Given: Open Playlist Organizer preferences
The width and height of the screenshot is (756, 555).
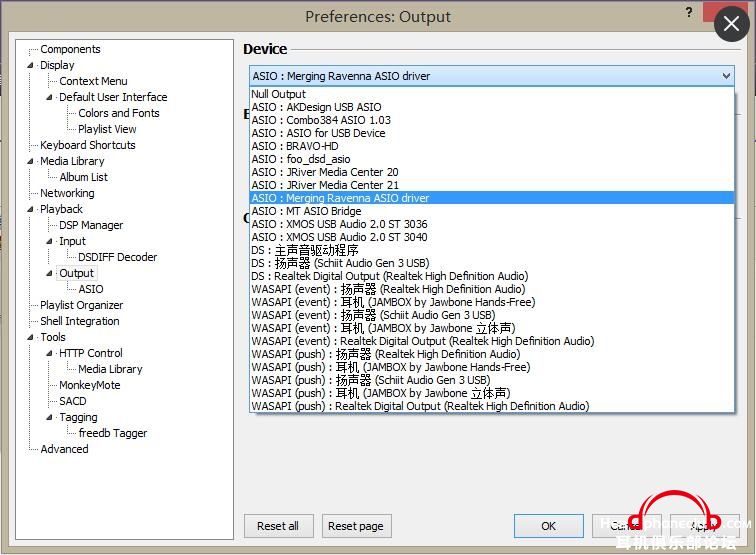Looking at the screenshot, I should pos(81,305).
